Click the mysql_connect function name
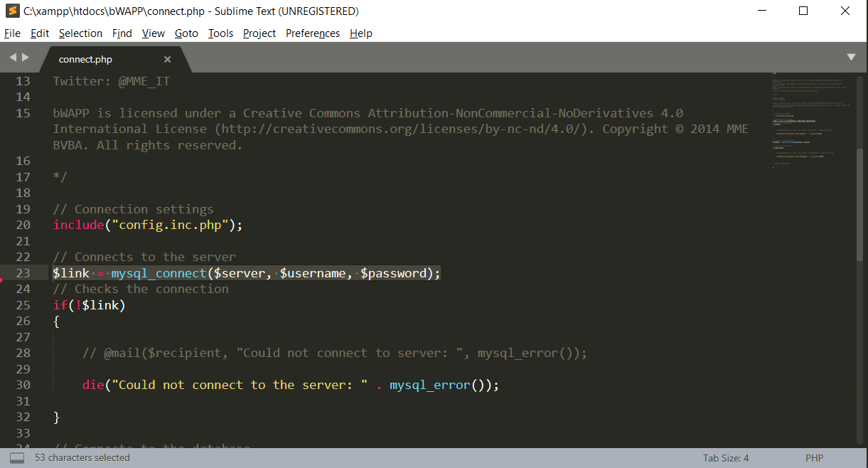 pyautogui.click(x=159, y=273)
